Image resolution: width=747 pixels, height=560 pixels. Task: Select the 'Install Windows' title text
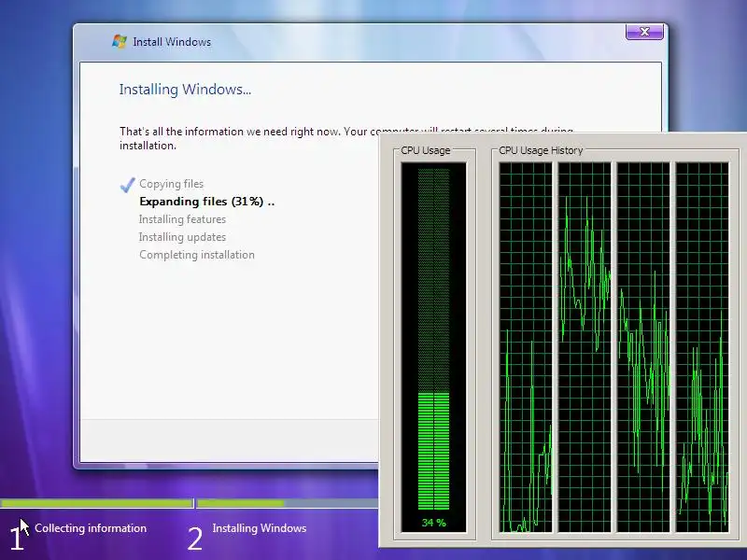click(x=172, y=42)
